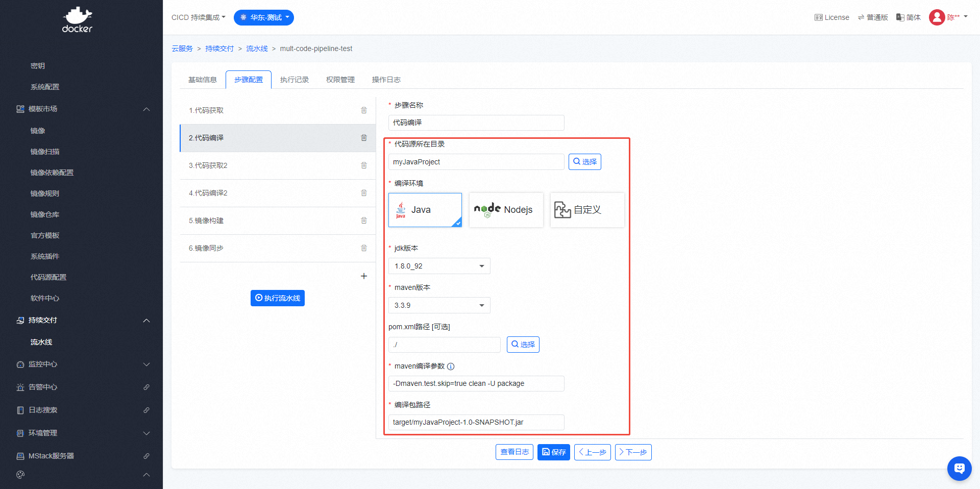Open the jdk版本 dropdown
The width and height of the screenshot is (980, 489).
pyautogui.click(x=439, y=266)
